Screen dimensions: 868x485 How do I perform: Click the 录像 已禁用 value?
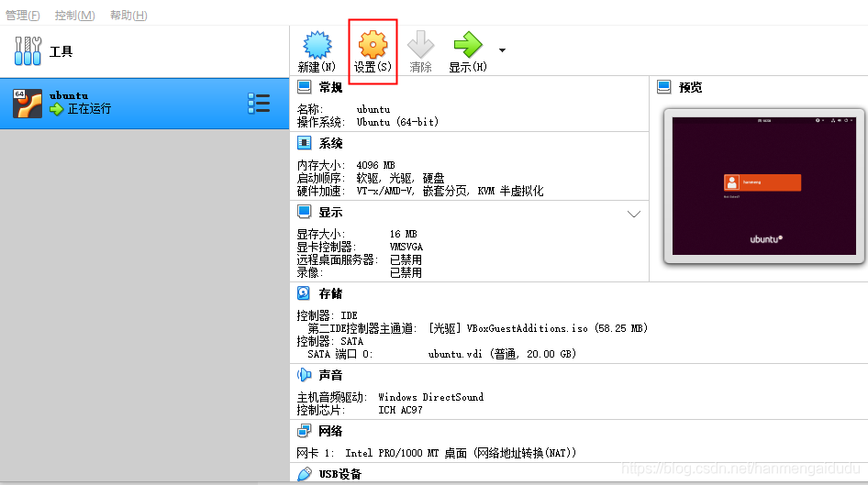(406, 273)
